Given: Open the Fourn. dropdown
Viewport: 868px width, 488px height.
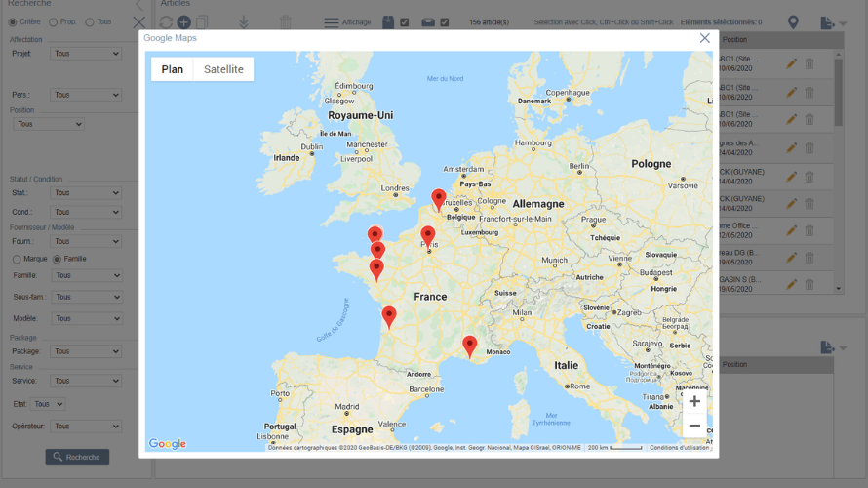Looking at the screenshot, I should coord(86,241).
